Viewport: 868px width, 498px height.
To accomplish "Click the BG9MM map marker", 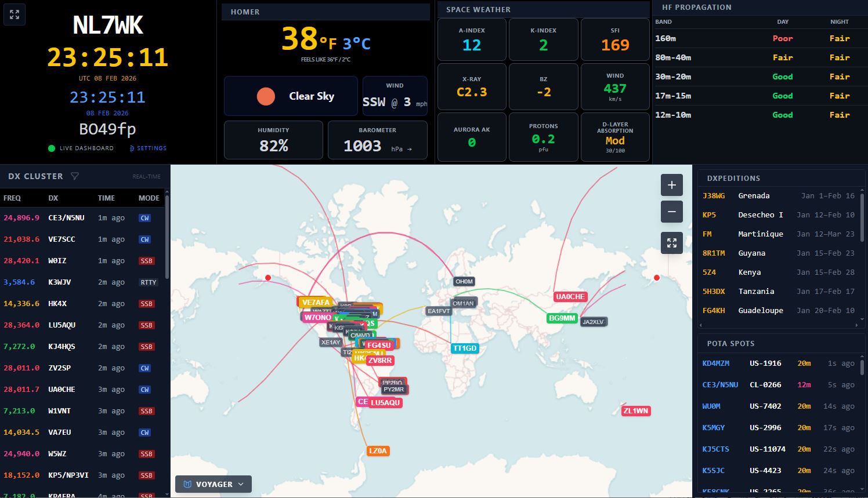I will click(562, 318).
